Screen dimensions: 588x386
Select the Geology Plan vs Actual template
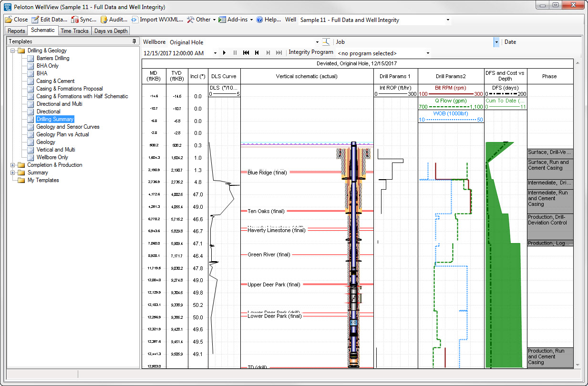62,134
